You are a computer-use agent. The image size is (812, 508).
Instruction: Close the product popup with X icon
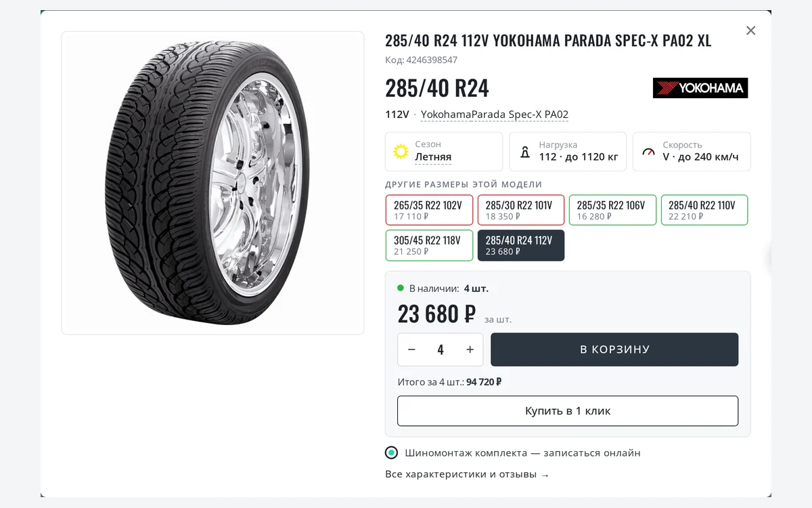tap(750, 30)
